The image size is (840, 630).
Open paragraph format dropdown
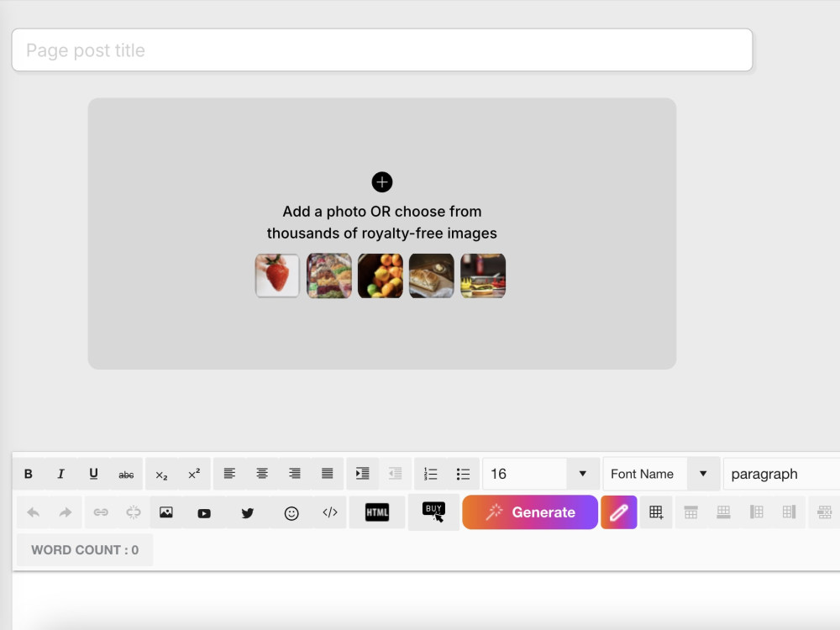pyautogui.click(x=781, y=474)
